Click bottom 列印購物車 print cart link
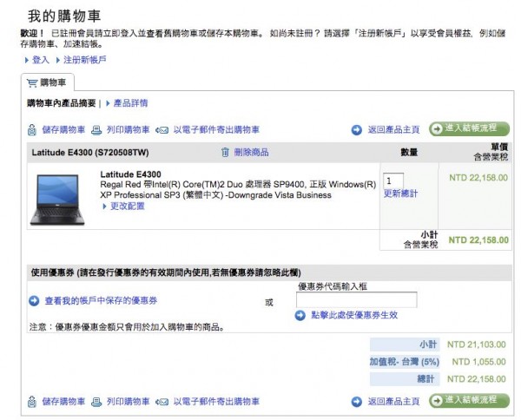This screenshot has width=521, height=420. (128, 402)
